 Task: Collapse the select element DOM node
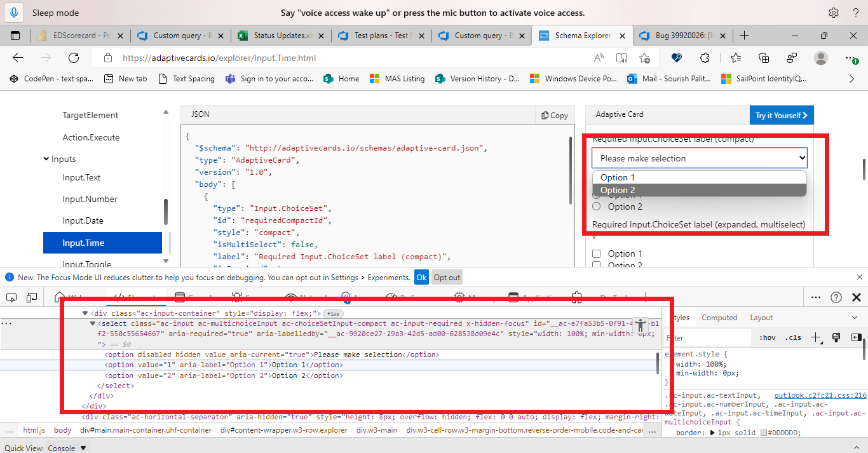click(93, 323)
